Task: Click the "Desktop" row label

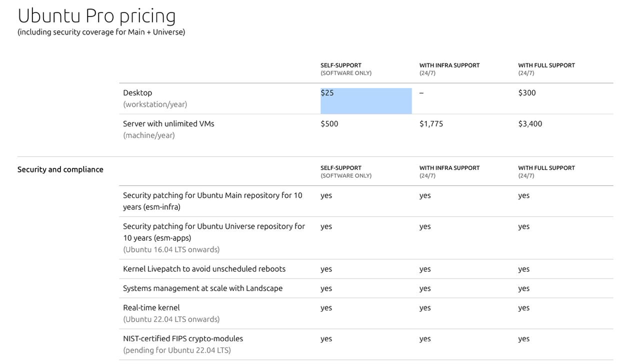Action: [x=137, y=93]
